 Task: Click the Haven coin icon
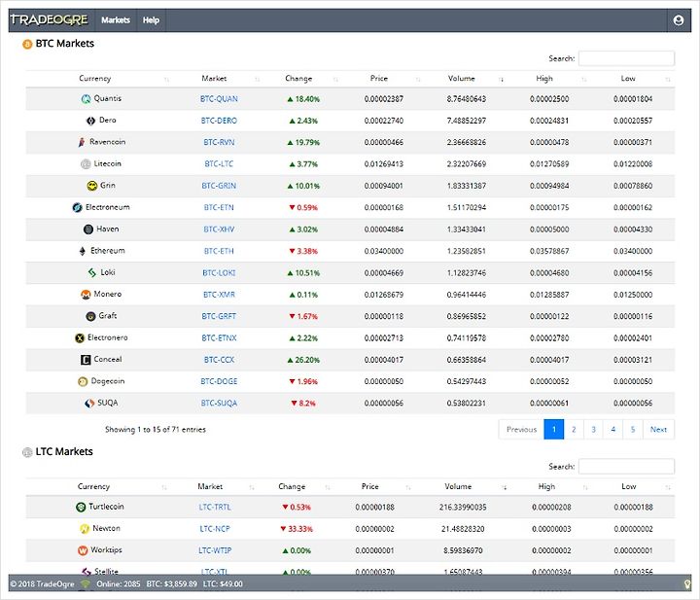(88, 229)
